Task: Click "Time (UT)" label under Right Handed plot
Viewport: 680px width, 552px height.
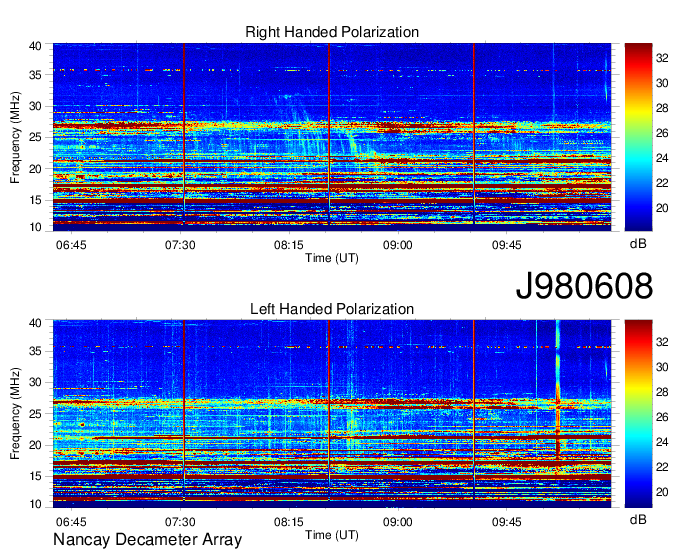Action: pos(332,258)
